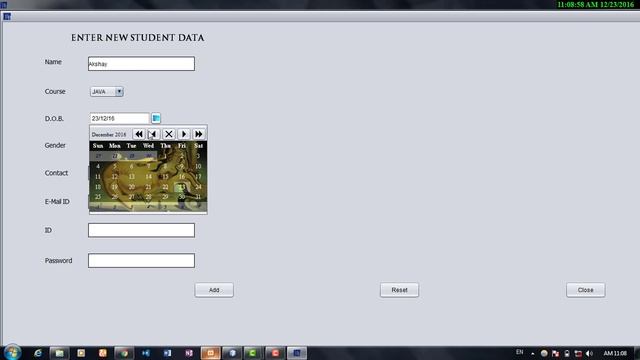The image size is (640, 360).
Task: Pick day 25 in the calendar
Action: (x=98, y=197)
